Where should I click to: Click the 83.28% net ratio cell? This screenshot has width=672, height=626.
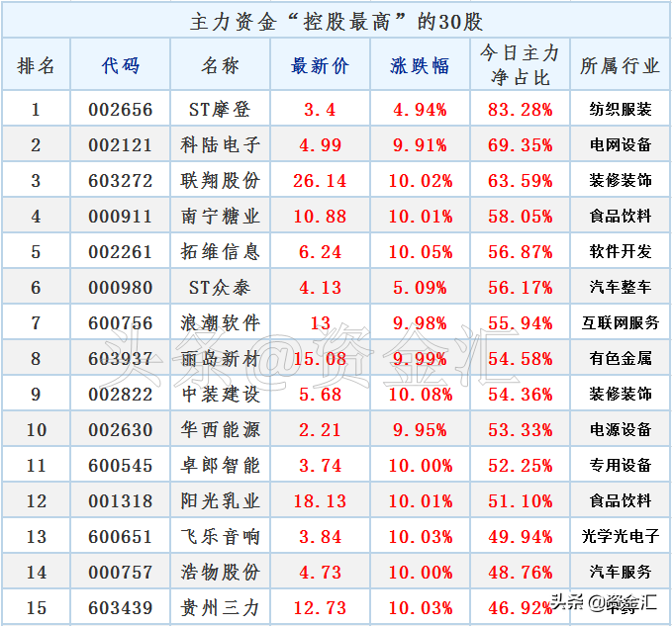(x=520, y=110)
